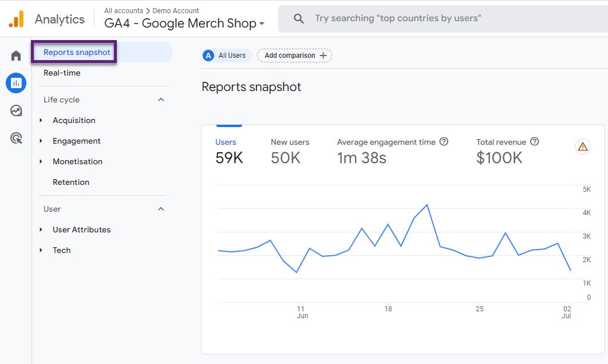Open the GA4 property switcher dropdown

[x=262, y=23]
